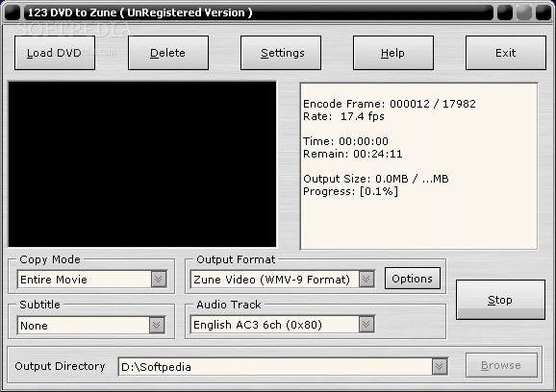Viewport: 556px width, 392px height.
Task: Click the Time 00:00:00 text
Action: [345, 141]
